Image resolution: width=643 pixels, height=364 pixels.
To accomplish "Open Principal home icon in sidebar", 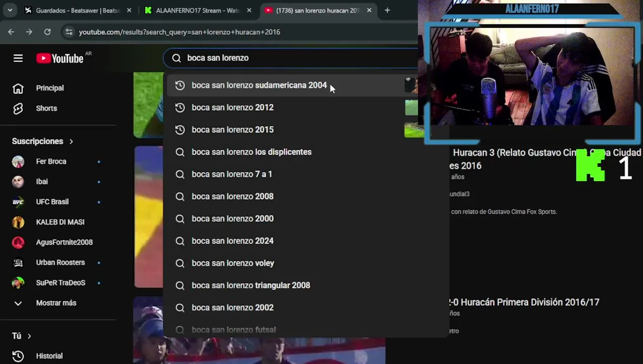I will [18, 88].
